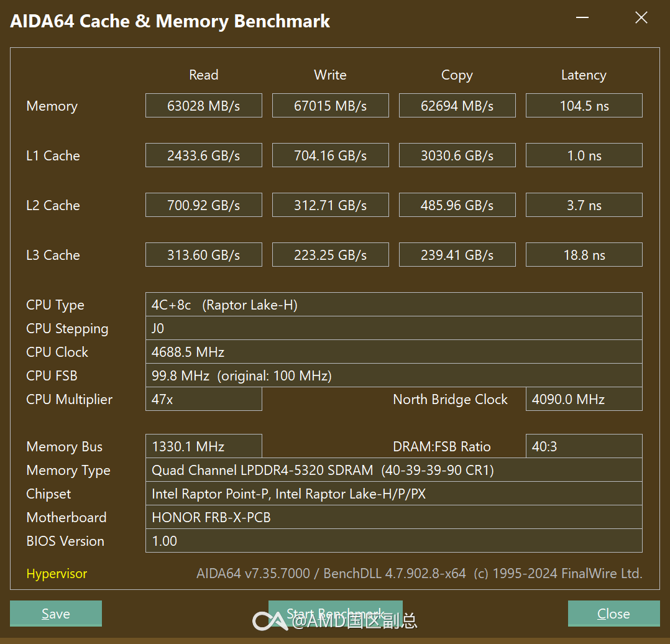This screenshot has height=644, width=670.
Task: Select the Memory Latency value 104.5 ns
Action: (584, 106)
